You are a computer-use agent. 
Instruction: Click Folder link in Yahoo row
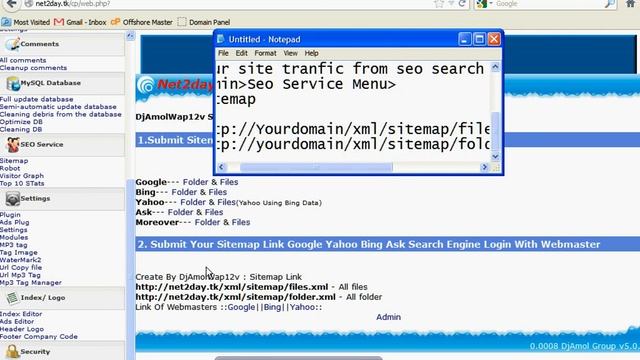pyautogui.click(x=193, y=202)
